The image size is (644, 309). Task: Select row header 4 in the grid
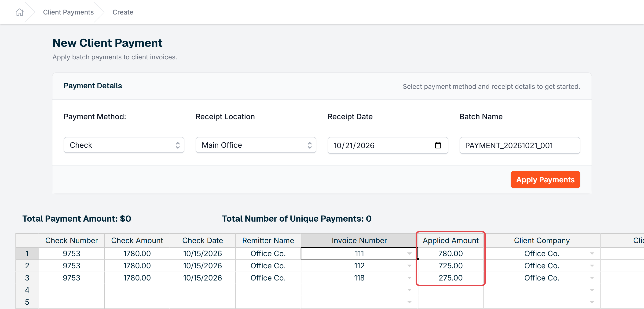tap(27, 290)
